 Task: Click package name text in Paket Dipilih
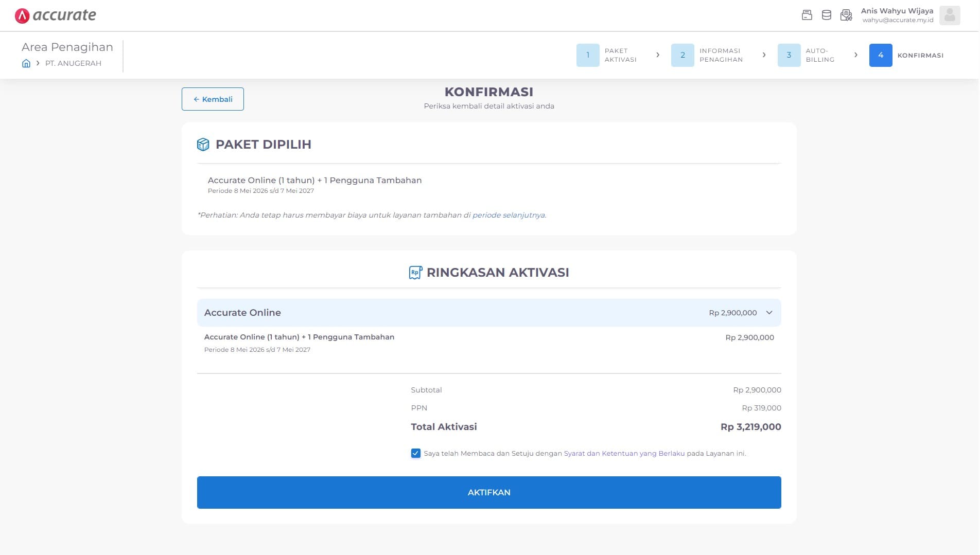[x=314, y=181]
